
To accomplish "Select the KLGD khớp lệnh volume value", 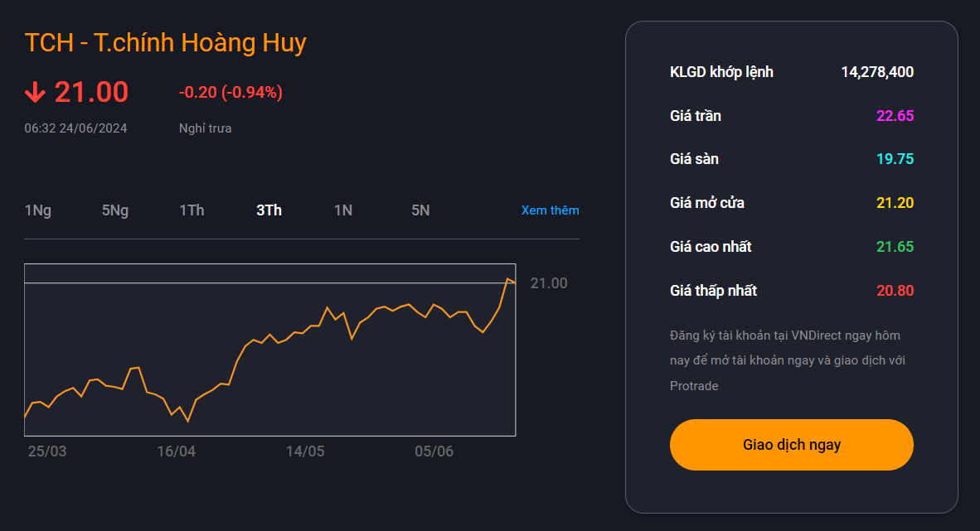I will (878, 72).
